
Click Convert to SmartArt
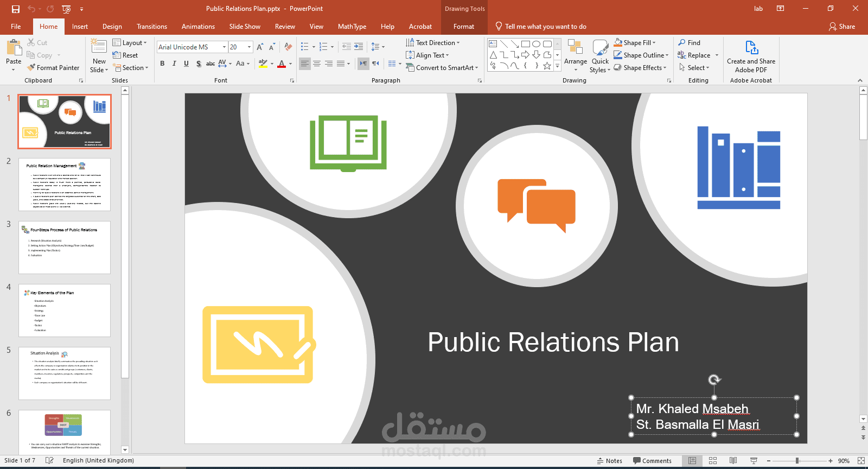442,68
